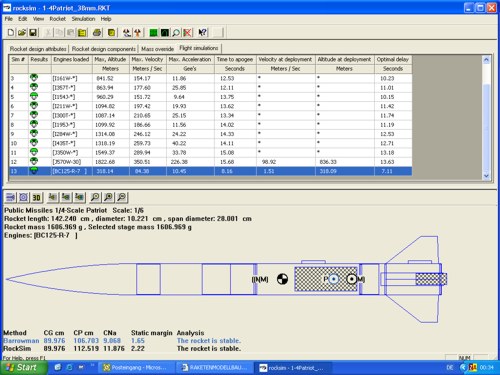Click the solid green square toolbar icon

coord(153,32)
